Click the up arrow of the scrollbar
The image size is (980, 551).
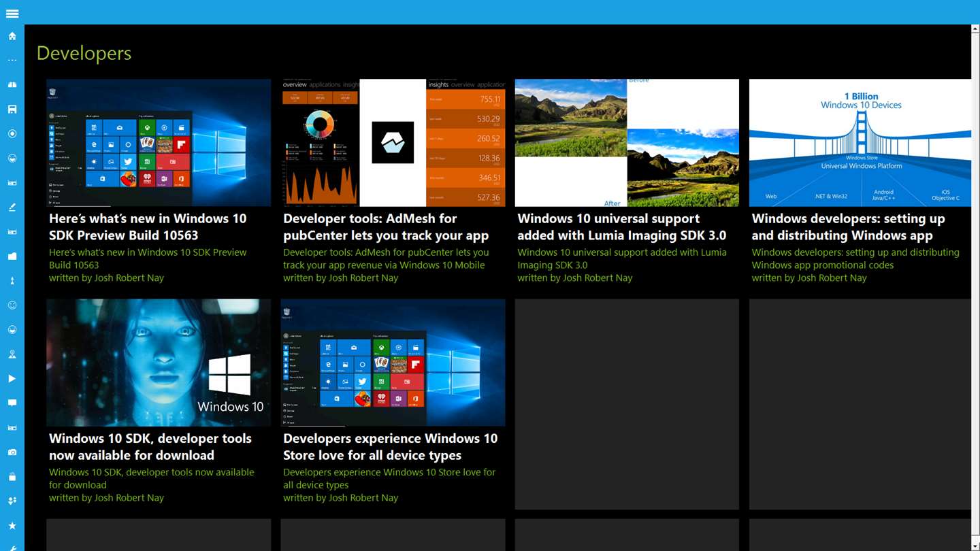coord(975,29)
